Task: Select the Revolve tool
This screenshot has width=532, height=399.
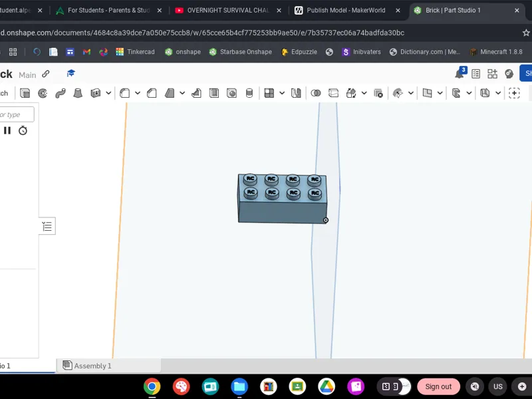Action: point(43,93)
